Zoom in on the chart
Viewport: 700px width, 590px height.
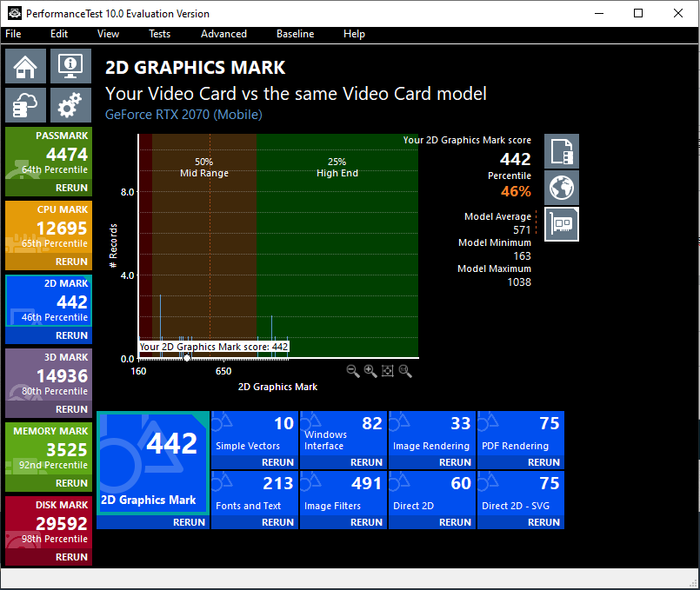pyautogui.click(x=370, y=371)
